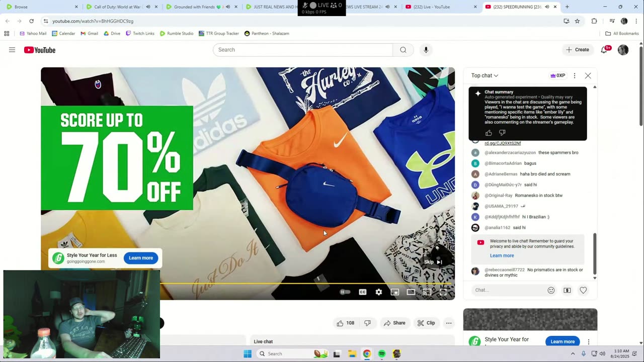644x362 pixels.
Task: Focus the YouTube search field
Action: pos(303,50)
